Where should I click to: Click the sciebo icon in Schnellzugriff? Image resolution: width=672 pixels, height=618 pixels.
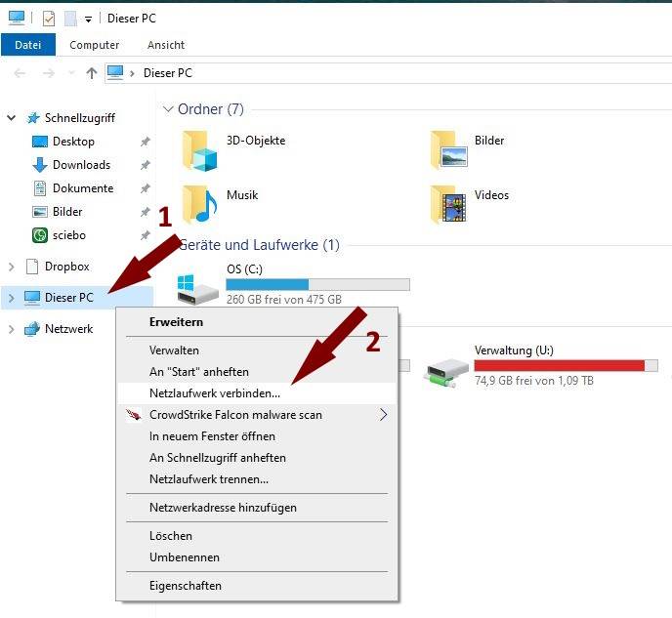tap(40, 235)
